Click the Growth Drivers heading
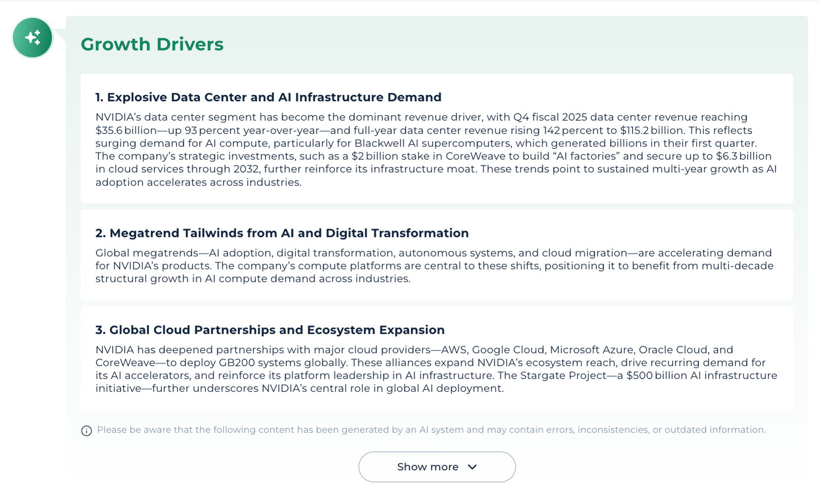Image resolution: width=821 pixels, height=504 pixels. click(152, 45)
